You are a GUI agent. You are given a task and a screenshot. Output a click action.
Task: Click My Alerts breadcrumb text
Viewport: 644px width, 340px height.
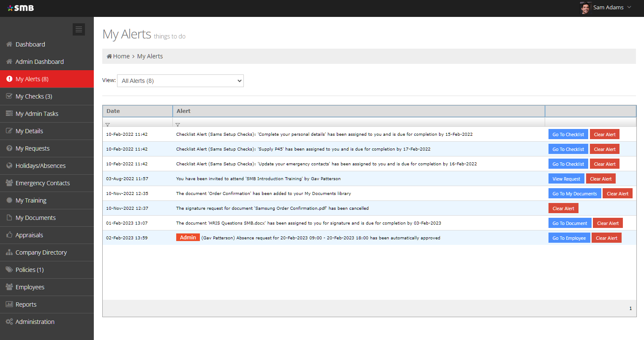pos(150,56)
